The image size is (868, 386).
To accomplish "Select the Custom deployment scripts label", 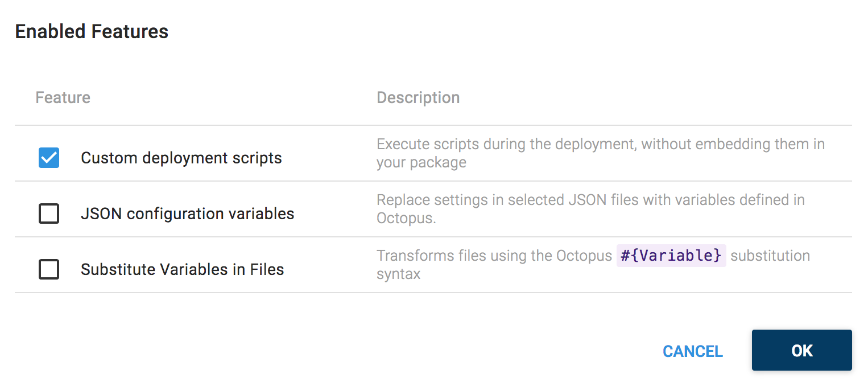I will (x=181, y=158).
